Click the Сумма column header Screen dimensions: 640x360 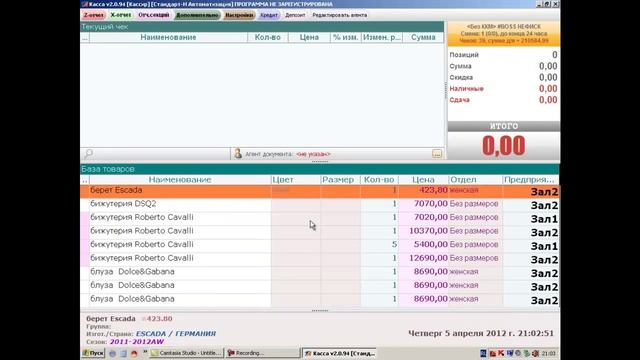[x=423, y=37]
